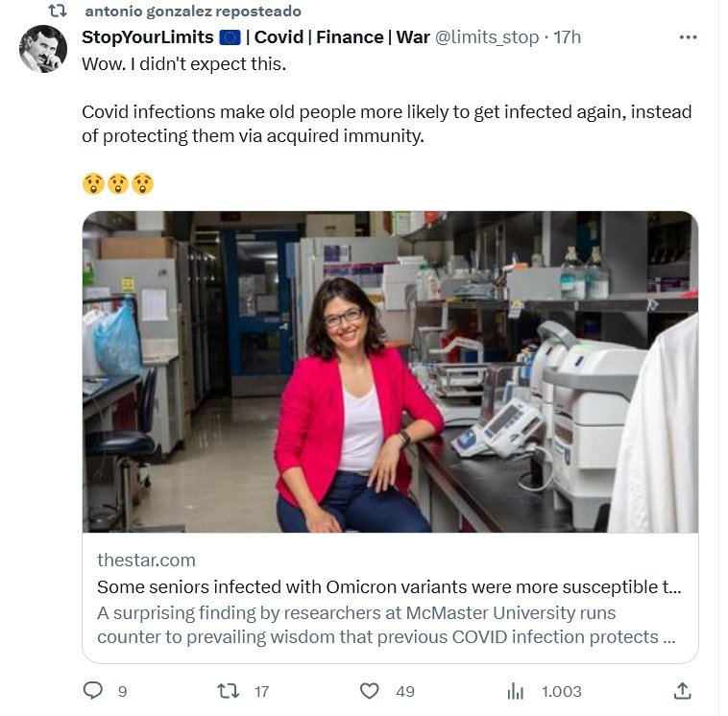Click the repost count of 17

(261, 691)
